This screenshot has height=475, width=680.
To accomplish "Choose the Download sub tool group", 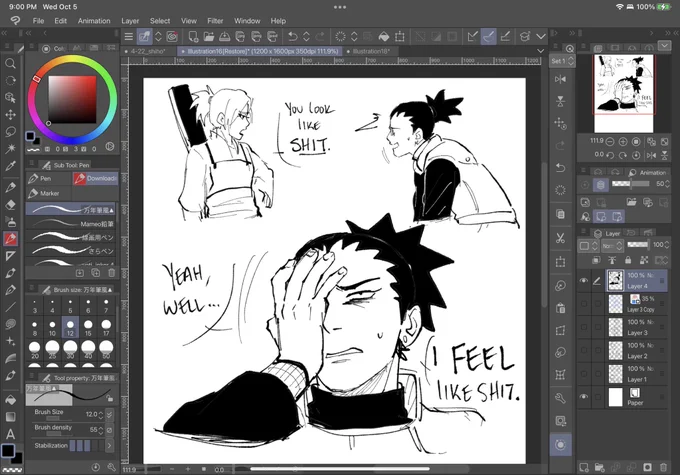I will point(95,178).
